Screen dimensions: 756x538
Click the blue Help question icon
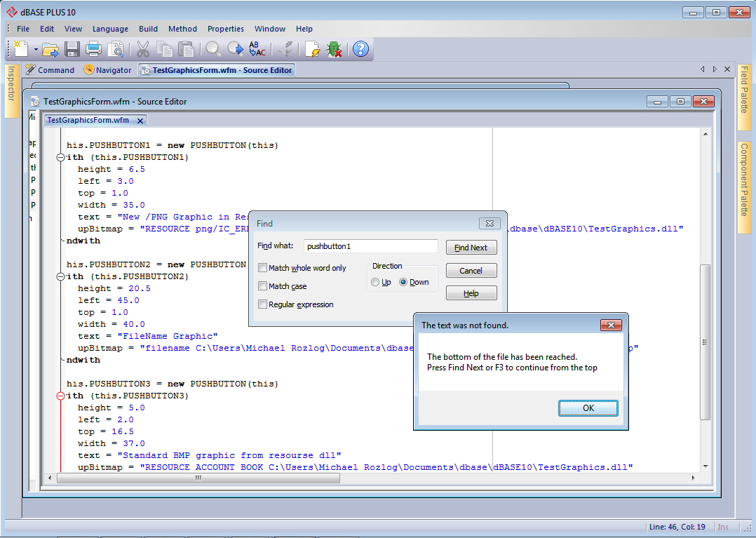(x=360, y=49)
